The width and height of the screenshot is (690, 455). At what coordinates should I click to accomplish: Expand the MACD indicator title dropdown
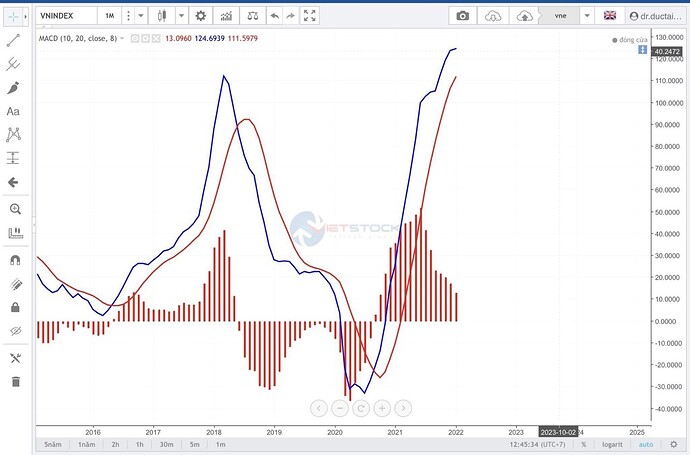122,38
